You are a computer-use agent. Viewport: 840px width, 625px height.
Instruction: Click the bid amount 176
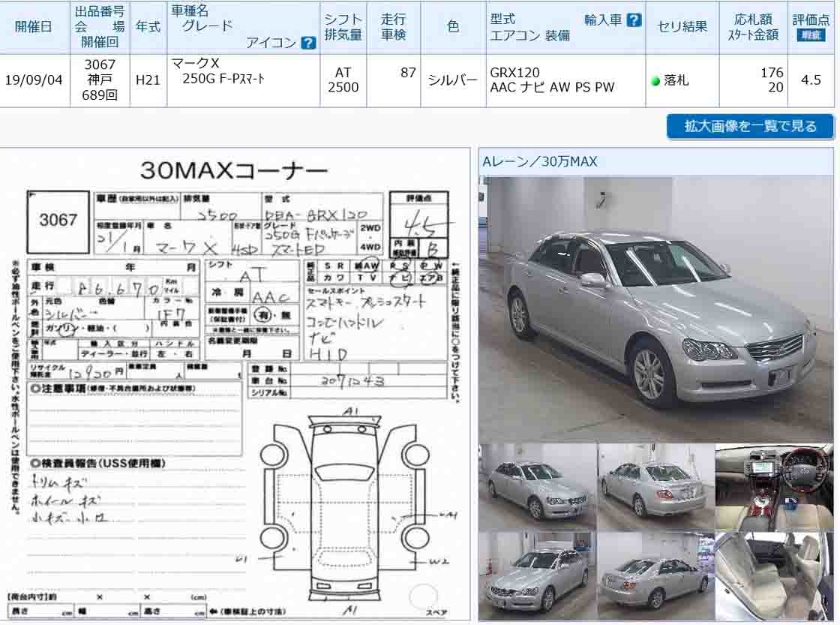(772, 73)
